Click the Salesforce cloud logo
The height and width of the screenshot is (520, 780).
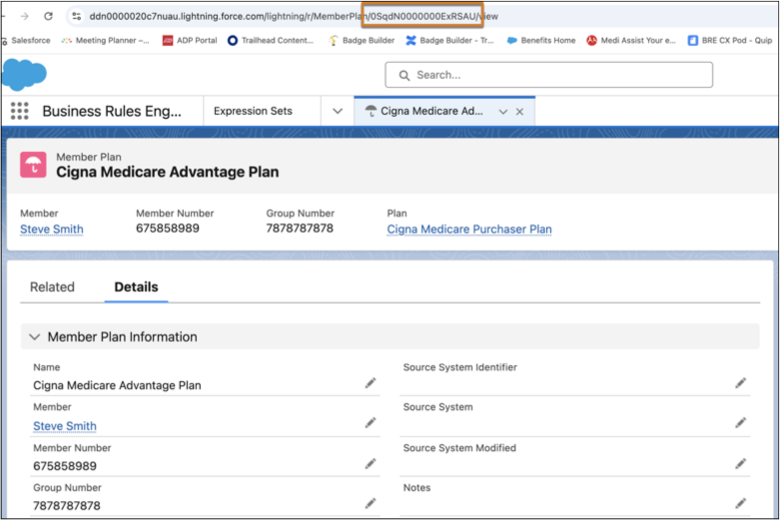(x=24, y=75)
